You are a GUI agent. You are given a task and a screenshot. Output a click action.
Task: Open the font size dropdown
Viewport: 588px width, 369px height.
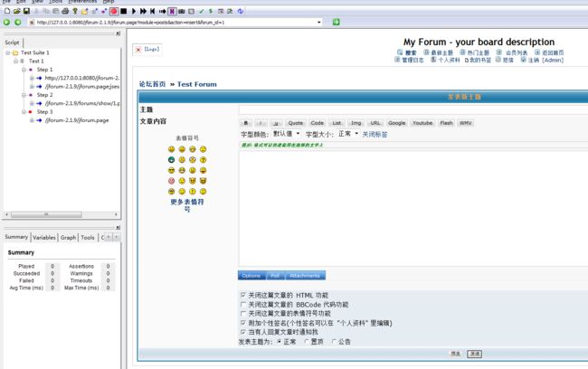pyautogui.click(x=348, y=134)
